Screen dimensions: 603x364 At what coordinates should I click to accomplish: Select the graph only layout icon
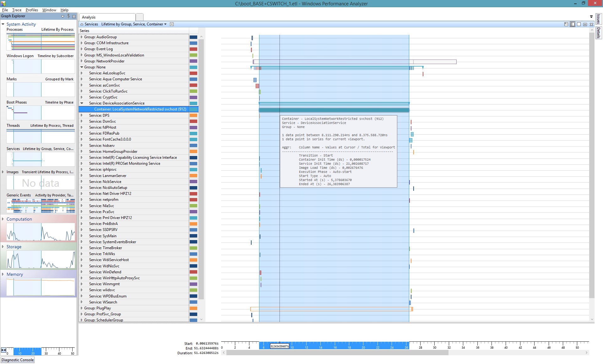pyautogui.click(x=573, y=24)
